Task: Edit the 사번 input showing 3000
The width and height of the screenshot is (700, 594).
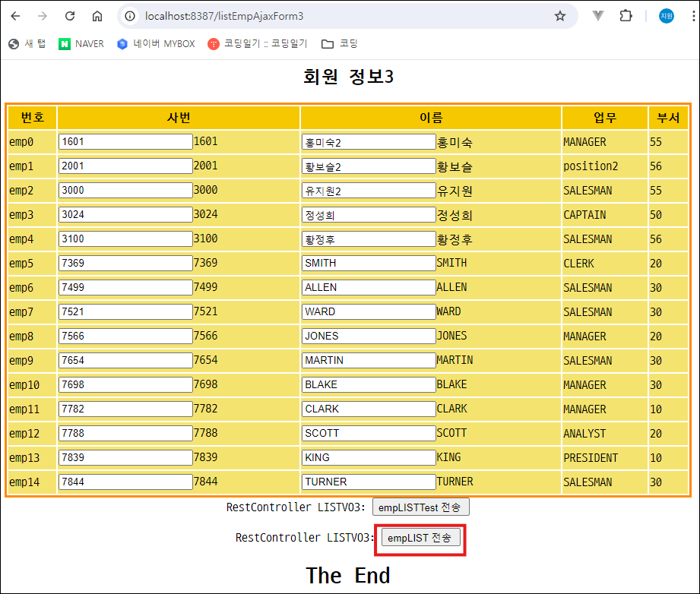Action: tap(125, 191)
